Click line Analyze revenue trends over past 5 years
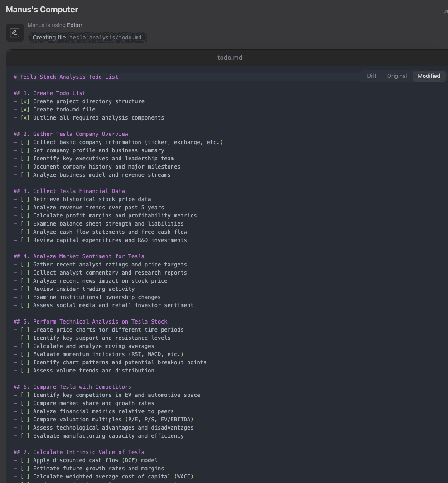 [x=99, y=208]
